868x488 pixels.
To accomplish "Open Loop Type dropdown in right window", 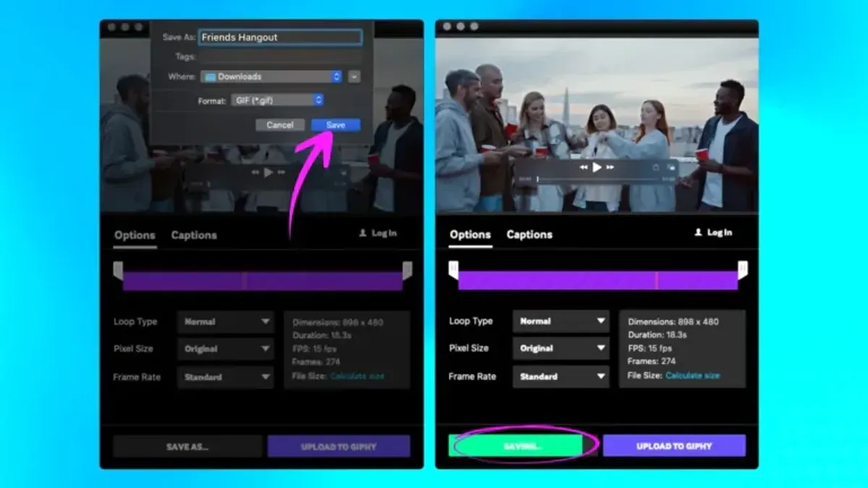I will [x=561, y=321].
